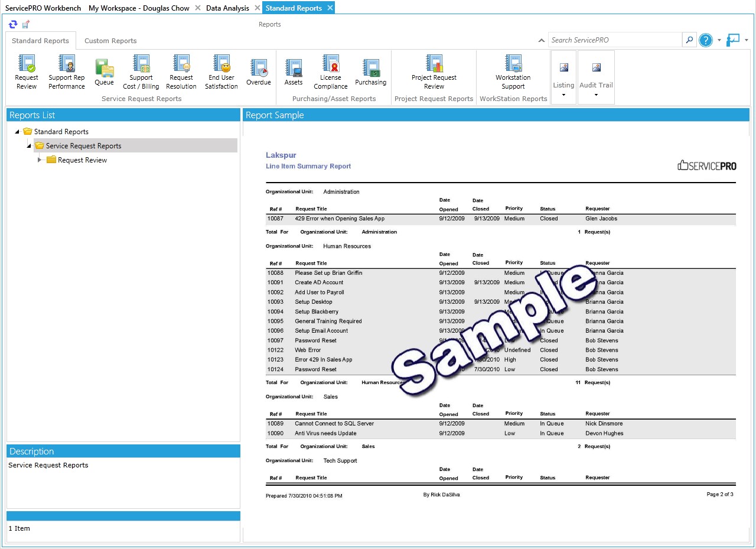
Task: Switch to the Data Analysis tab
Action: pos(227,8)
